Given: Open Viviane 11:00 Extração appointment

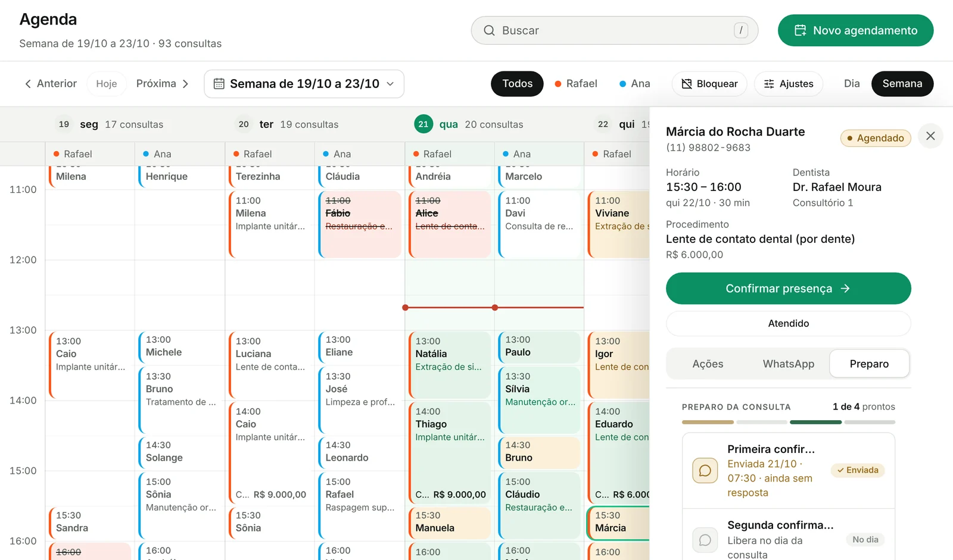Looking at the screenshot, I should (619, 224).
